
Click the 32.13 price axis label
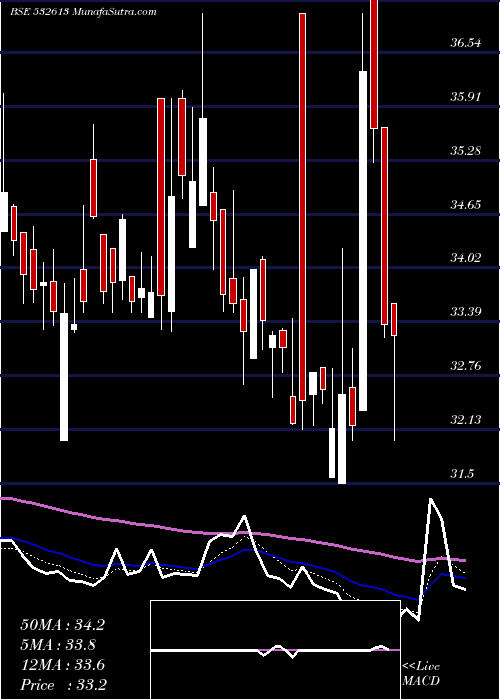pos(466,420)
